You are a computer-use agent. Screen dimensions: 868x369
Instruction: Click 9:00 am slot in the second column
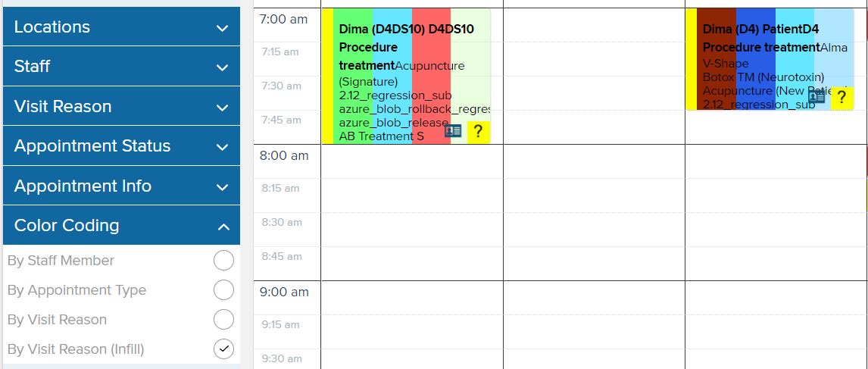[594, 298]
